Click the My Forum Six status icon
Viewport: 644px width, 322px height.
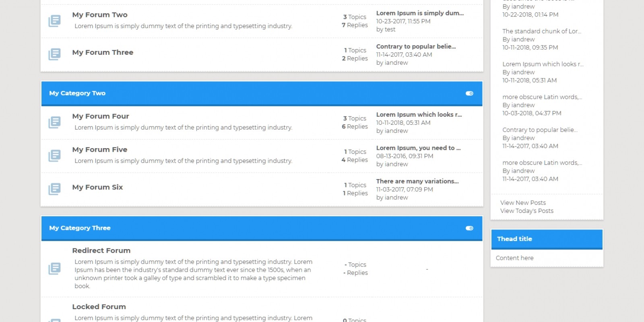[x=54, y=189]
